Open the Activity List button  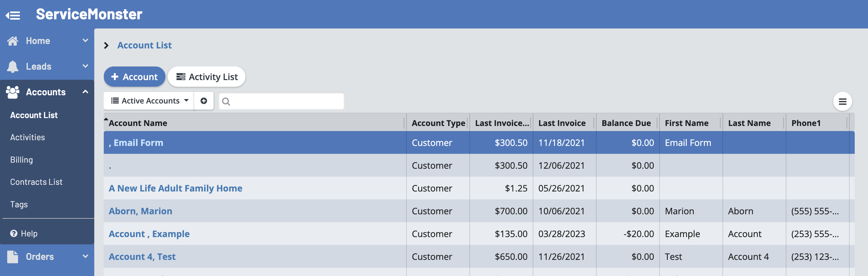point(207,77)
